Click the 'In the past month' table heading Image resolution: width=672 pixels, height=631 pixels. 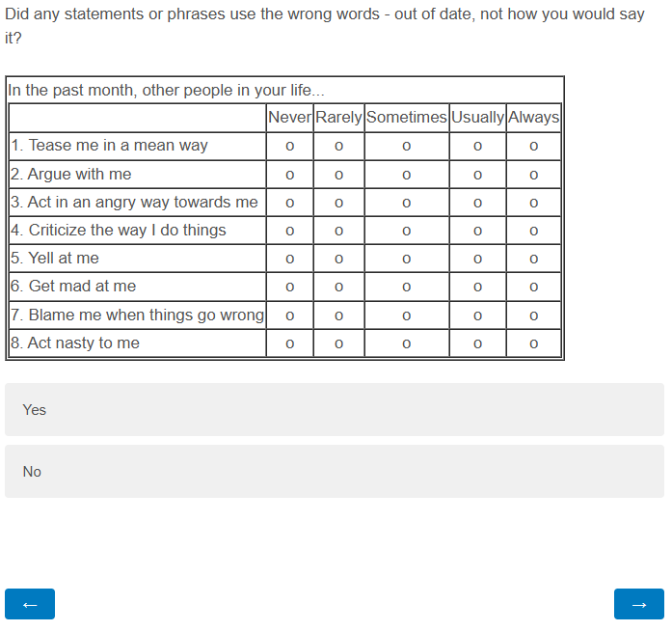click(x=166, y=91)
